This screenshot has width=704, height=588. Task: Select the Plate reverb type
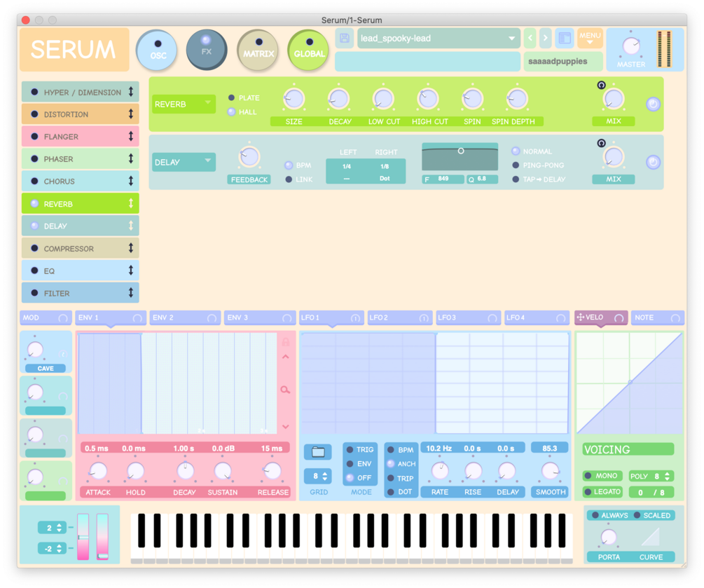(x=231, y=97)
